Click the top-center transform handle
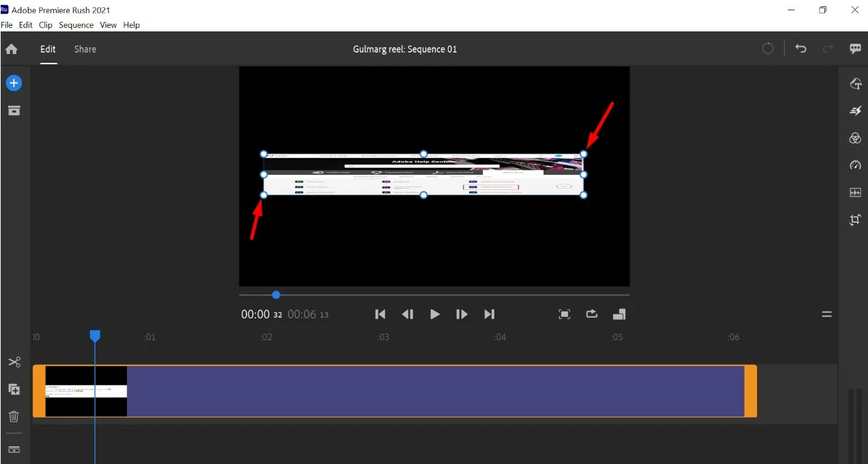868x464 pixels. click(x=423, y=154)
